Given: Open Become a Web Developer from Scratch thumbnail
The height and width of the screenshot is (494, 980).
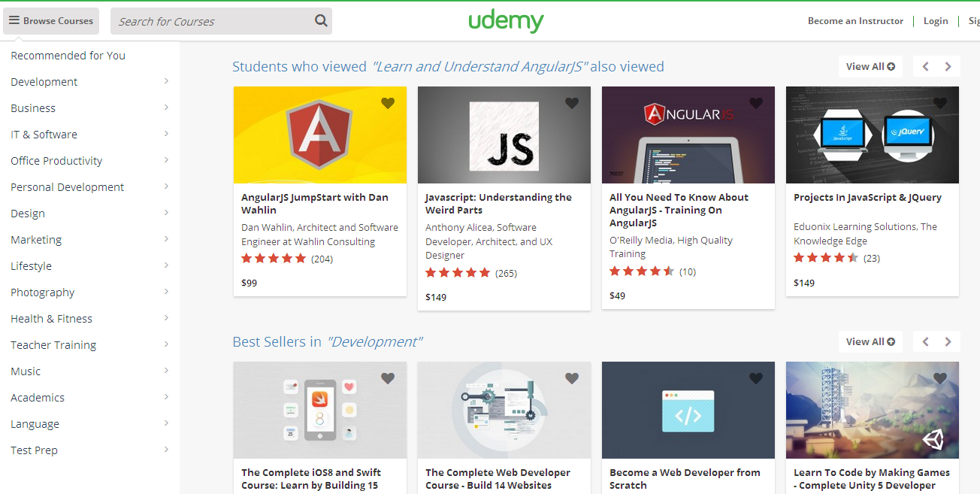Looking at the screenshot, I should click(688, 411).
